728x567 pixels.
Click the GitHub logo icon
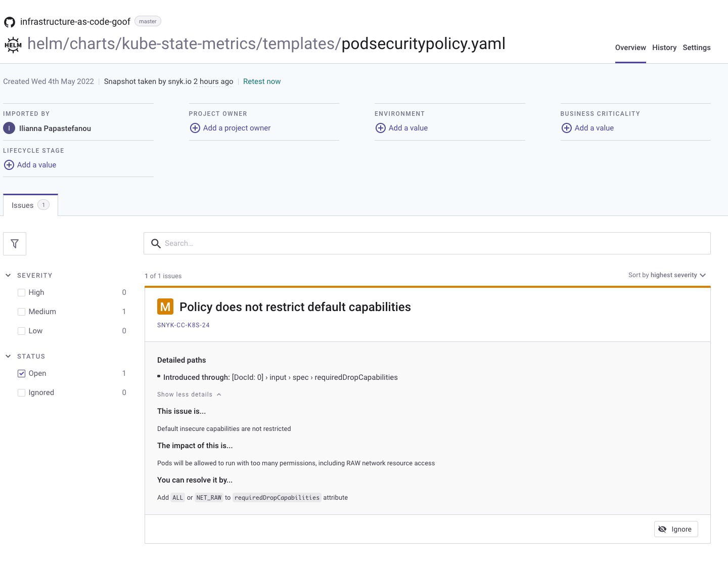click(x=10, y=22)
